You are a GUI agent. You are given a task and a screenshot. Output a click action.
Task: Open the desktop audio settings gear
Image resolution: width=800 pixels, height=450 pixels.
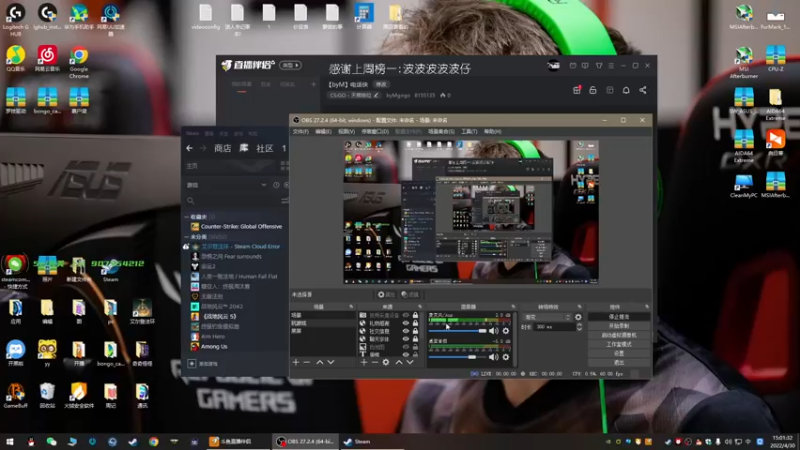click(x=506, y=357)
